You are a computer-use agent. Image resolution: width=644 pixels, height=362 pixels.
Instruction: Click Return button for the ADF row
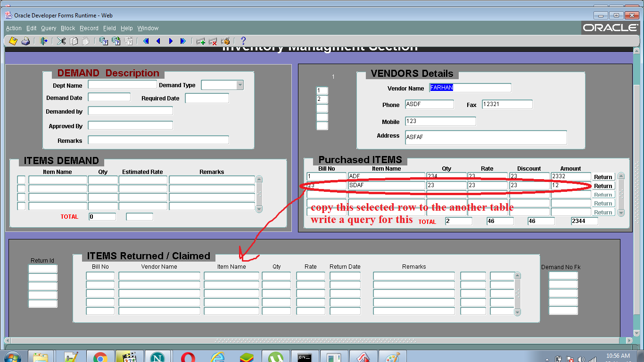[603, 177]
